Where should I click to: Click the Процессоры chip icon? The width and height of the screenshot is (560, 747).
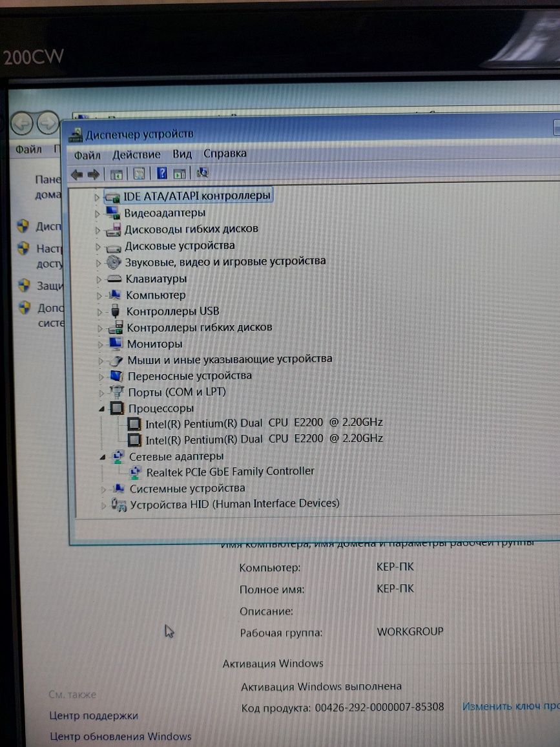point(117,408)
